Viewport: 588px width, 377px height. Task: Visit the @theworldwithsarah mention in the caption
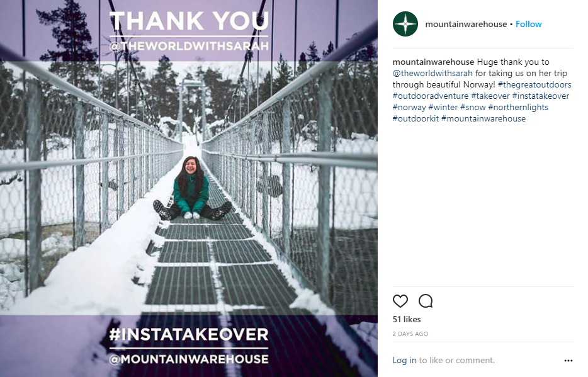[x=432, y=74]
